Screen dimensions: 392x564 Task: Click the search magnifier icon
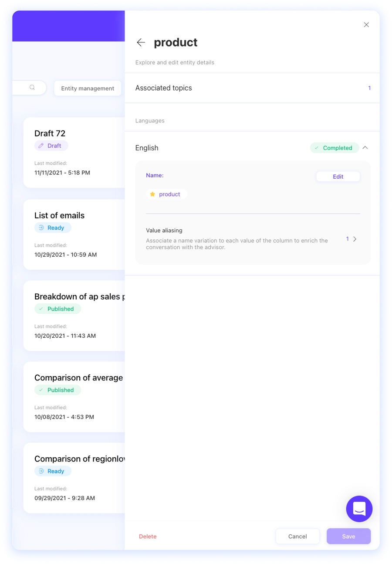32,88
